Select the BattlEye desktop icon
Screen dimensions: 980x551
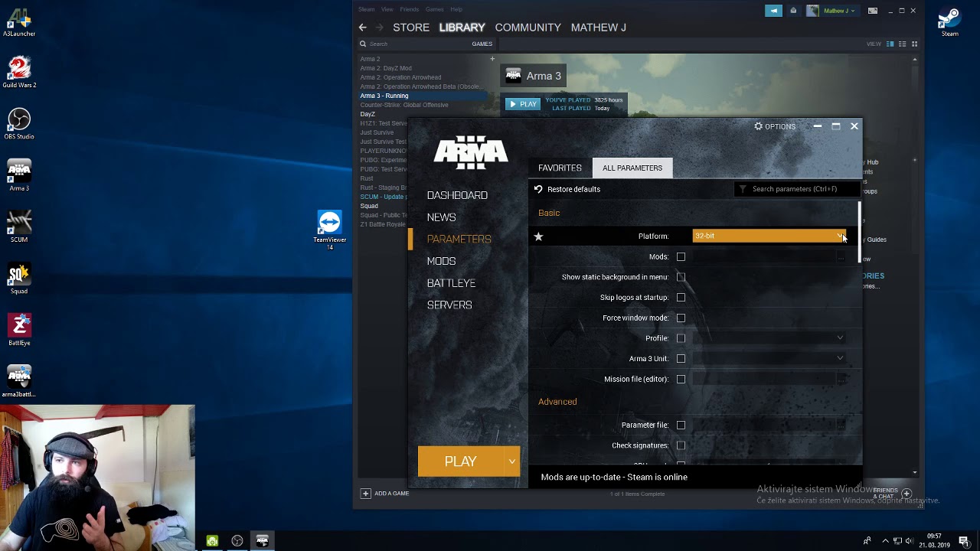[x=19, y=328]
